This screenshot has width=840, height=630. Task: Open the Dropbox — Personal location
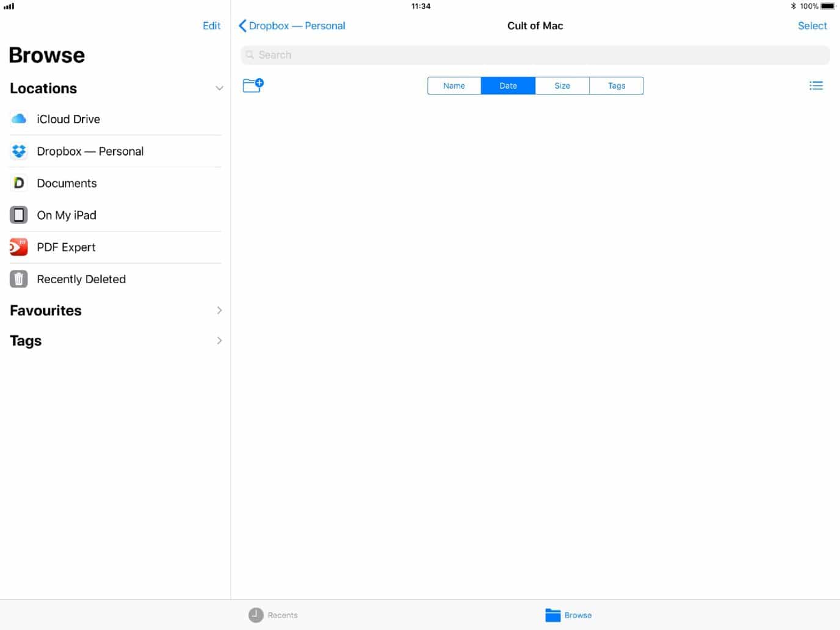90,151
